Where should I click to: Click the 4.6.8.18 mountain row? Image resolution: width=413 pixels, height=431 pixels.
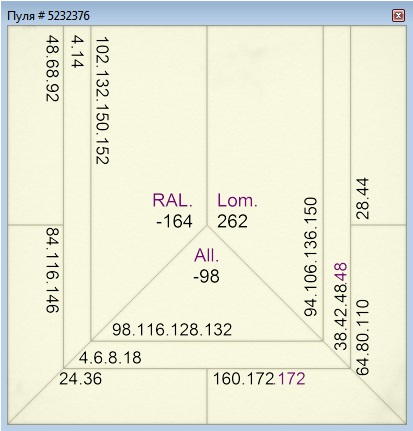(110, 358)
